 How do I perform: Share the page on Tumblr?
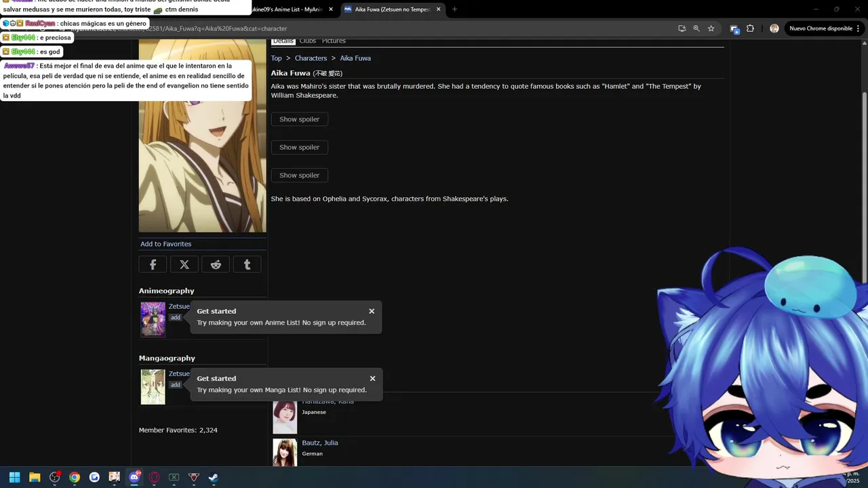point(247,264)
